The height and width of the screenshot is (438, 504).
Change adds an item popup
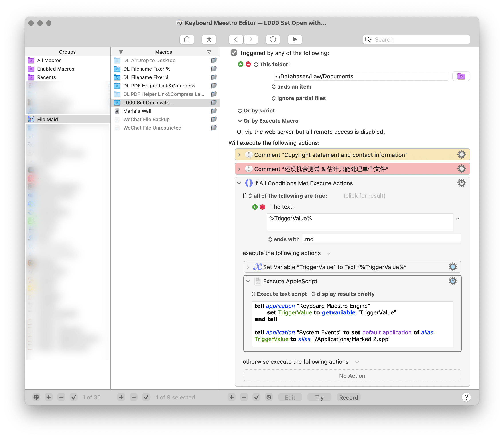pyautogui.click(x=291, y=87)
